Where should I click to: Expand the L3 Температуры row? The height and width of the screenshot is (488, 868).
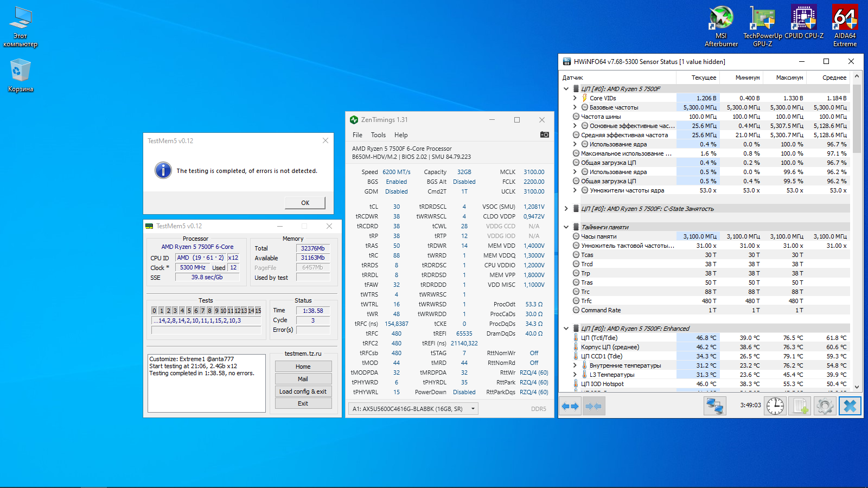point(575,375)
